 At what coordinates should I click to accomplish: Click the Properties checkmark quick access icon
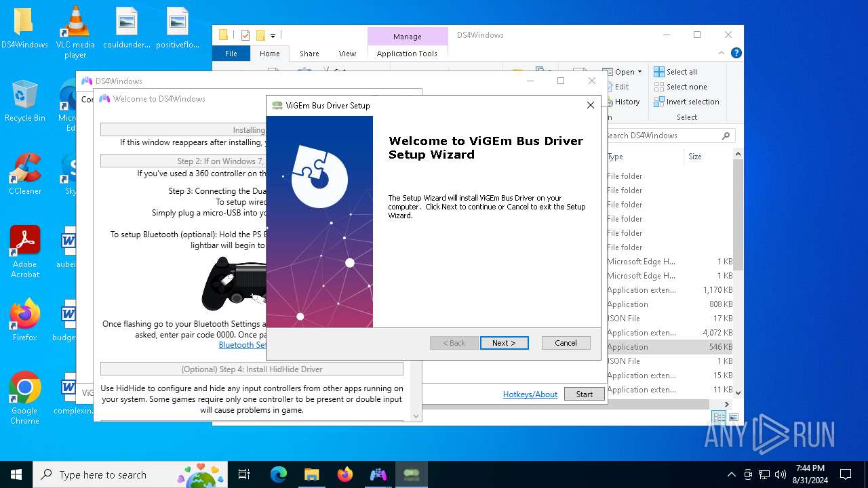245,35
